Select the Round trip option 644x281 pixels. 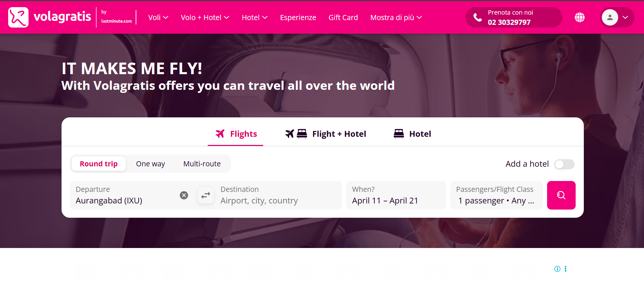point(99,164)
